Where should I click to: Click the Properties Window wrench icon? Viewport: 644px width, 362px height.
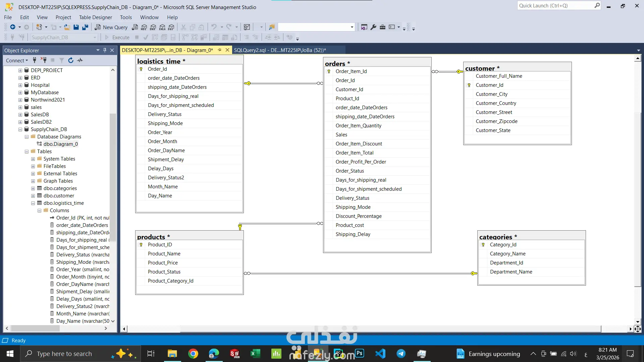[373, 27]
